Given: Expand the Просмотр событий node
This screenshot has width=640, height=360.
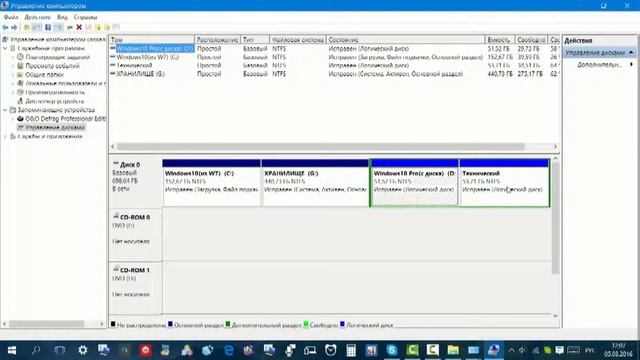Looking at the screenshot, I should (13, 66).
